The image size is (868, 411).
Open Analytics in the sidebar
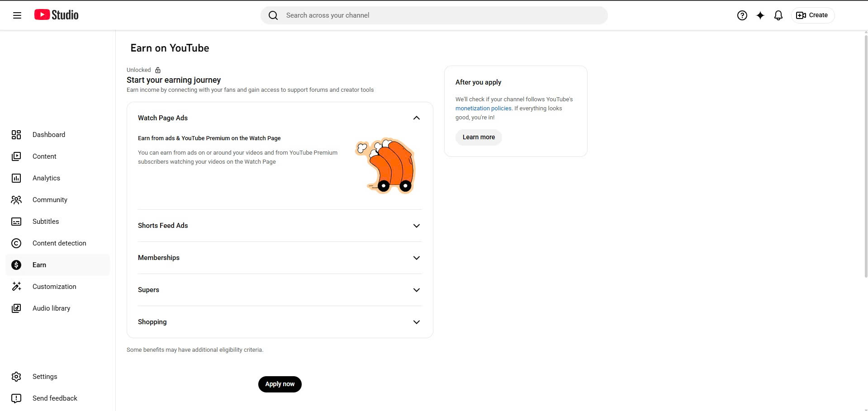point(57,178)
